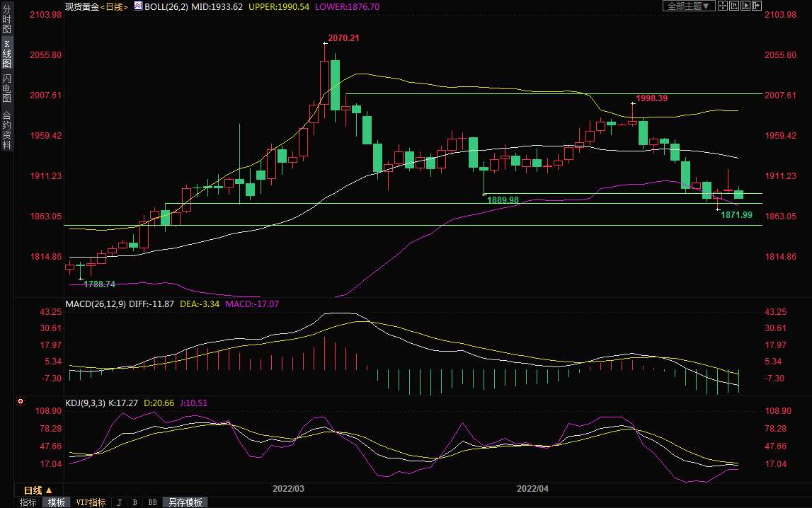Click the 2070.21 high price candlestick label
This screenshot has height=508, width=812.
coord(343,38)
